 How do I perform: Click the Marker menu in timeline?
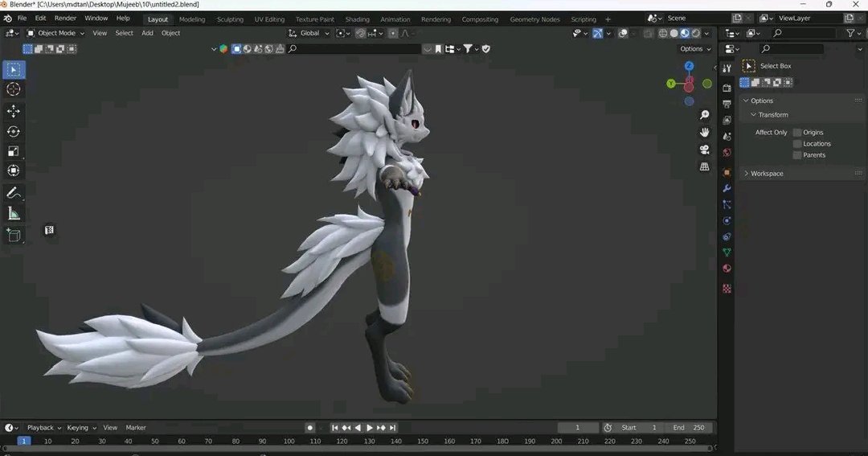pos(136,428)
